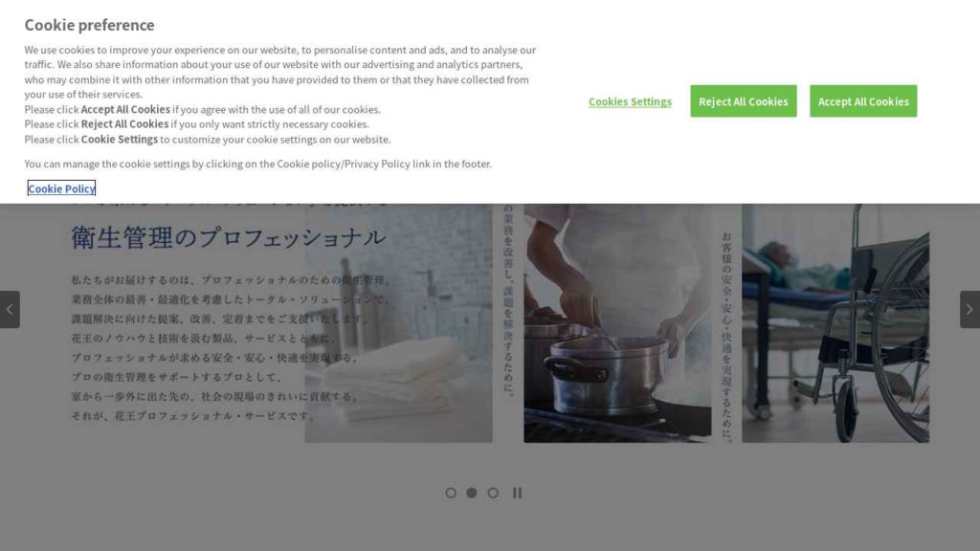Click the sentence about managing cookie settings in the footer
980x551 pixels.
[258, 164]
